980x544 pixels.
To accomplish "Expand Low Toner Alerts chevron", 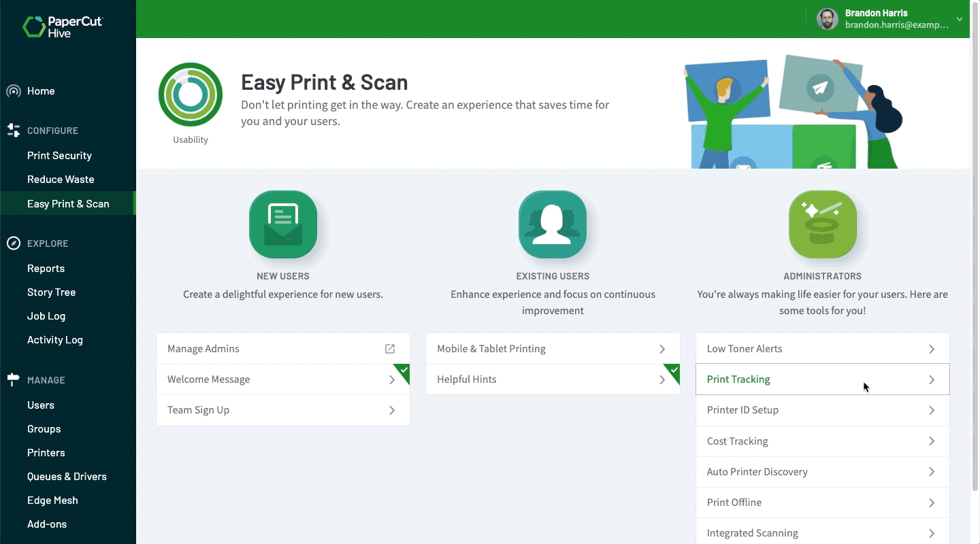I will coord(932,349).
